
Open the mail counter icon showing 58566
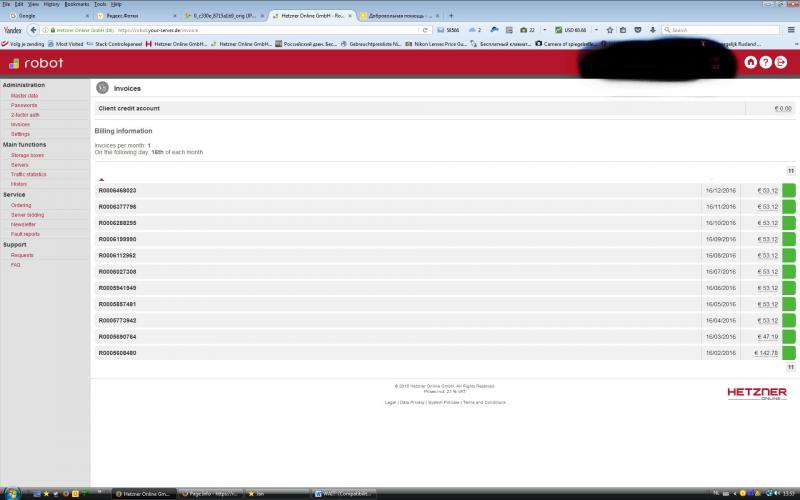tap(448, 30)
